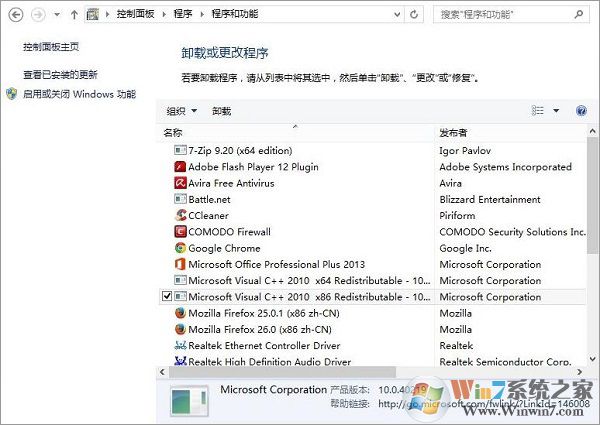Open 控制面板主页 link
The height and width of the screenshot is (425, 600).
(51, 47)
